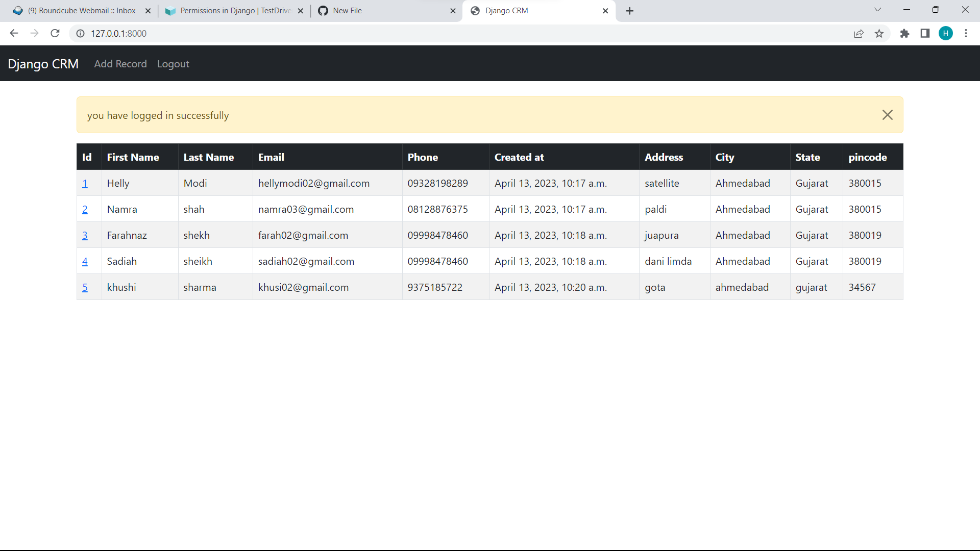This screenshot has width=980, height=551.
Task: Open a new browser tab
Action: pyautogui.click(x=629, y=10)
